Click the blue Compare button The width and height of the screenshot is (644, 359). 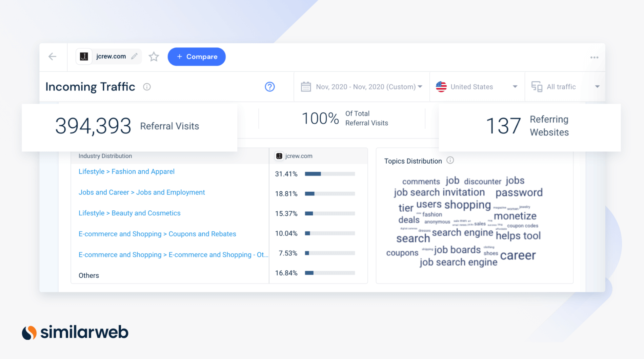tap(197, 57)
